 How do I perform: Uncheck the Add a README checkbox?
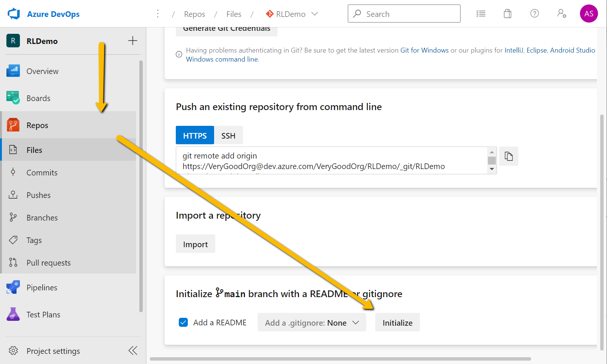pyautogui.click(x=183, y=322)
